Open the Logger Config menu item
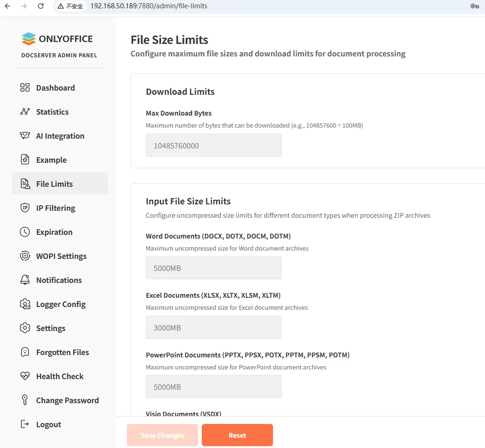 coord(61,304)
